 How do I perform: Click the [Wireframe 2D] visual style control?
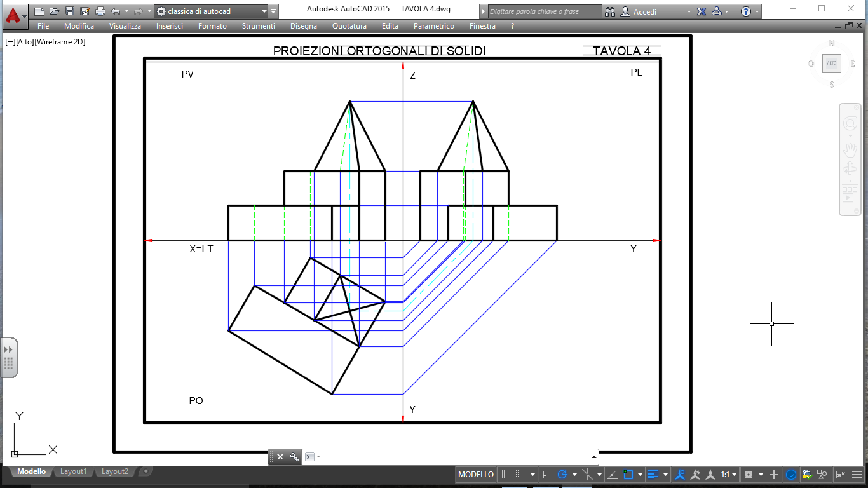[60, 42]
